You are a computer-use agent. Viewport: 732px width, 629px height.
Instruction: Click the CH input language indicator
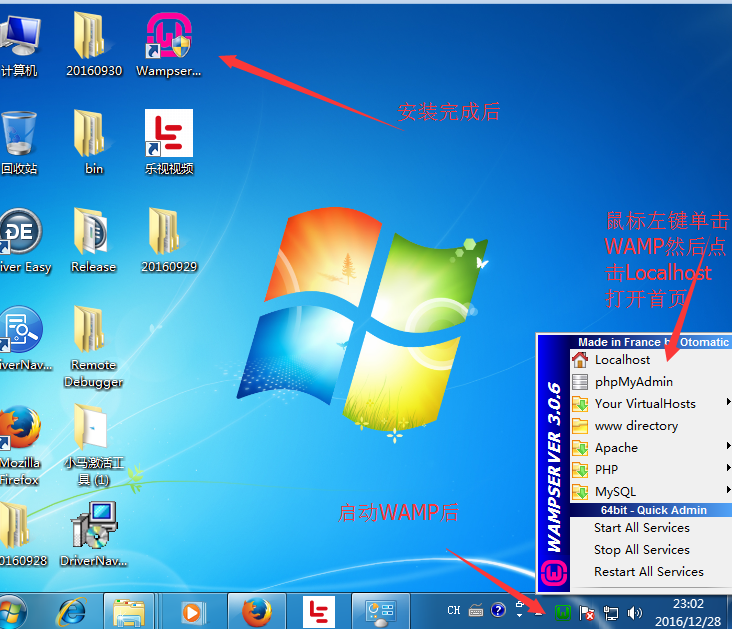(453, 610)
